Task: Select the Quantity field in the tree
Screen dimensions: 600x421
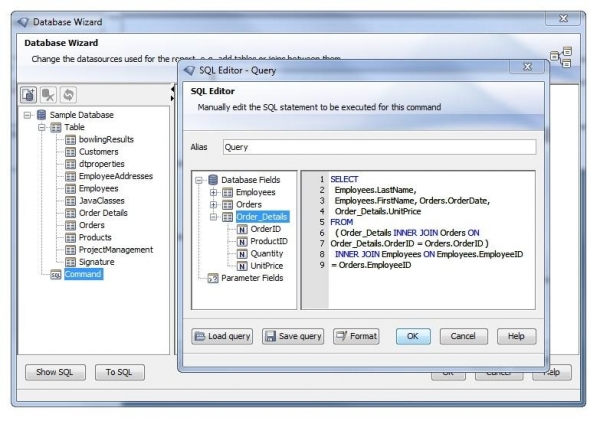Action: pyautogui.click(x=269, y=253)
